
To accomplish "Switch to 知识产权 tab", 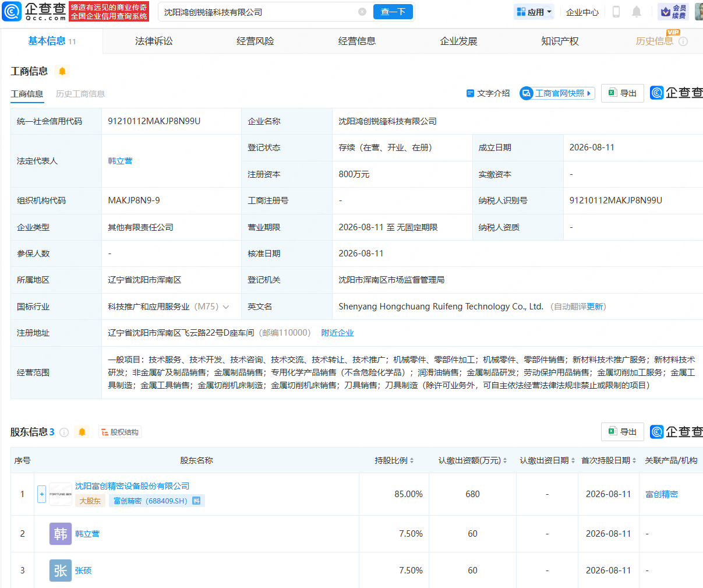I will coord(560,41).
